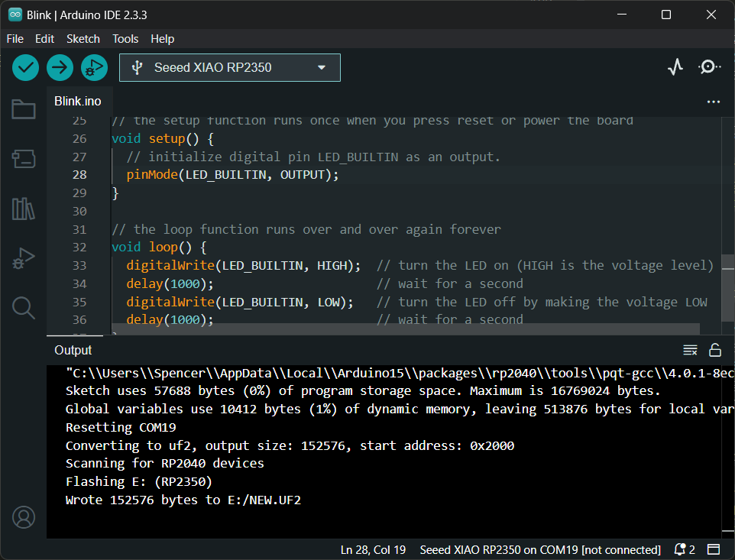Screen dimensions: 735x560
Task: Open the notifications bell in status bar
Action: [x=684, y=550]
